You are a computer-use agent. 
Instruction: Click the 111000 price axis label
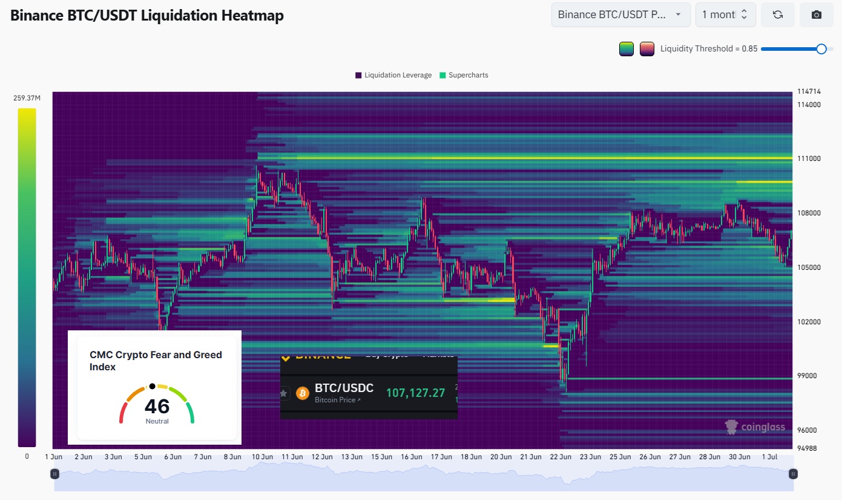[808, 159]
